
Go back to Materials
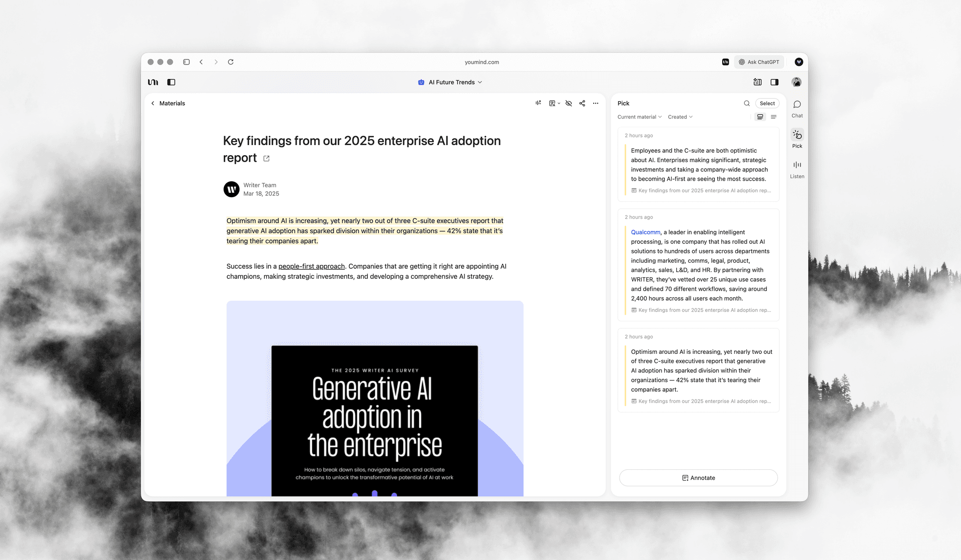pos(168,103)
